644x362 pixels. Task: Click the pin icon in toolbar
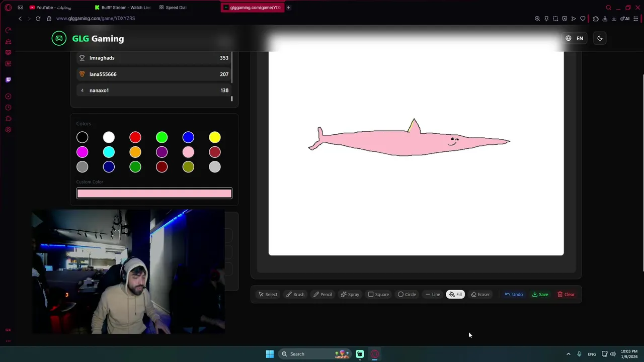[546, 19]
